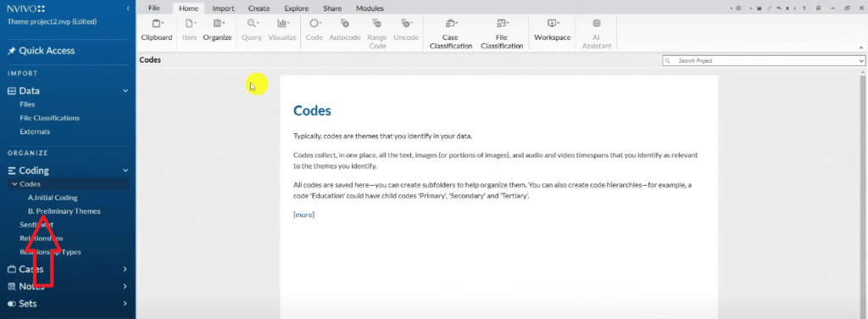Image resolution: width=868 pixels, height=319 pixels.
Task: Open Externals in sidebar
Action: click(35, 132)
